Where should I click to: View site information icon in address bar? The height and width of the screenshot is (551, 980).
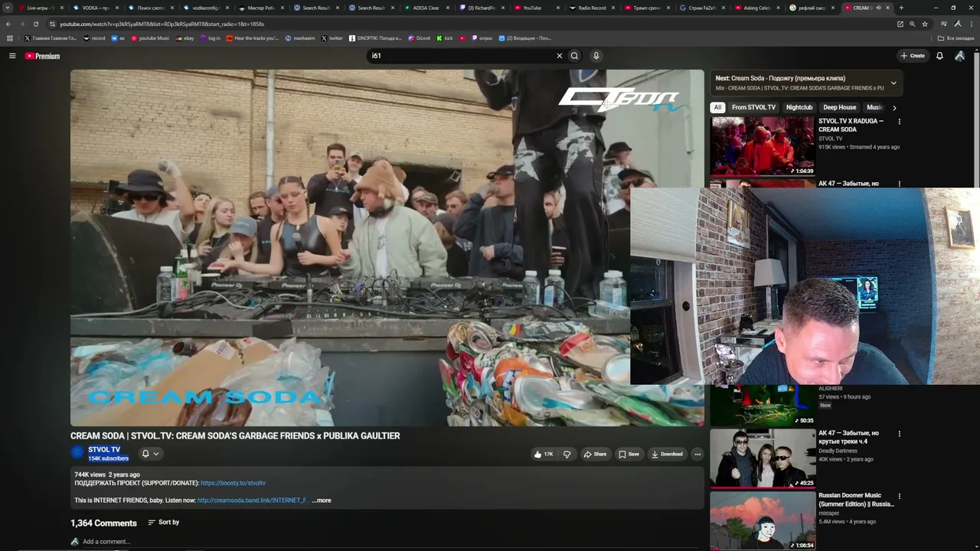51,24
